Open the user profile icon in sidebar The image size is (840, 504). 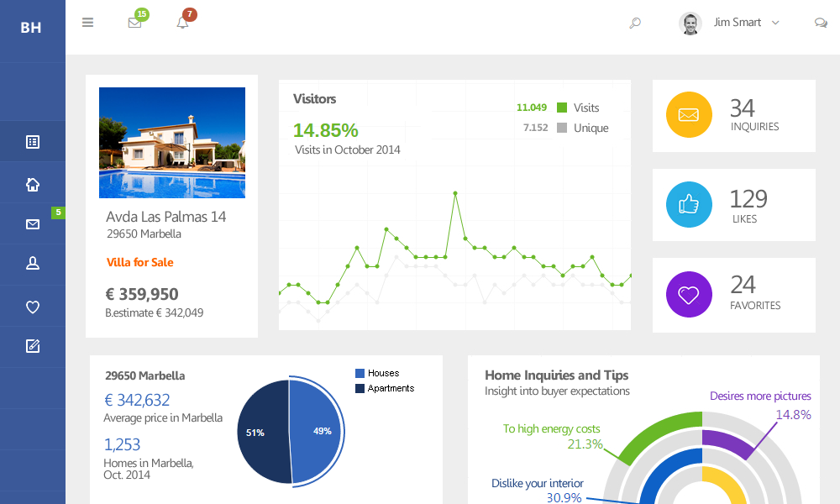33,263
